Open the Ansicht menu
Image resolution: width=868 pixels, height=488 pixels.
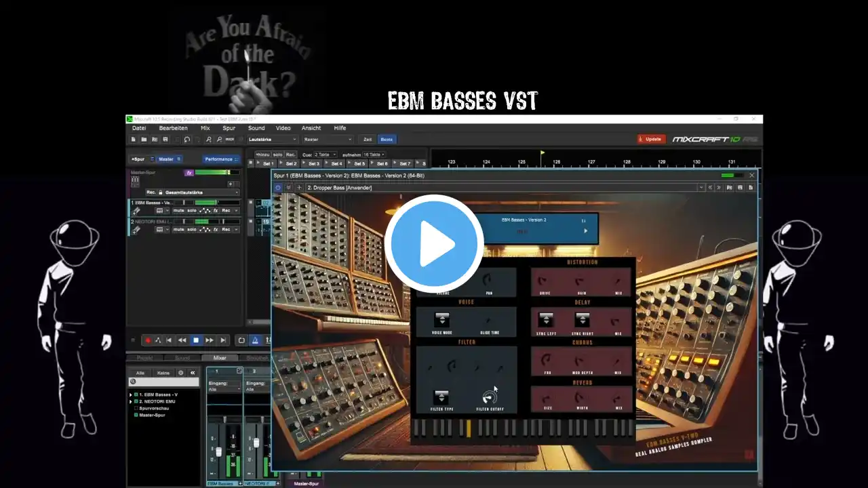coord(311,128)
